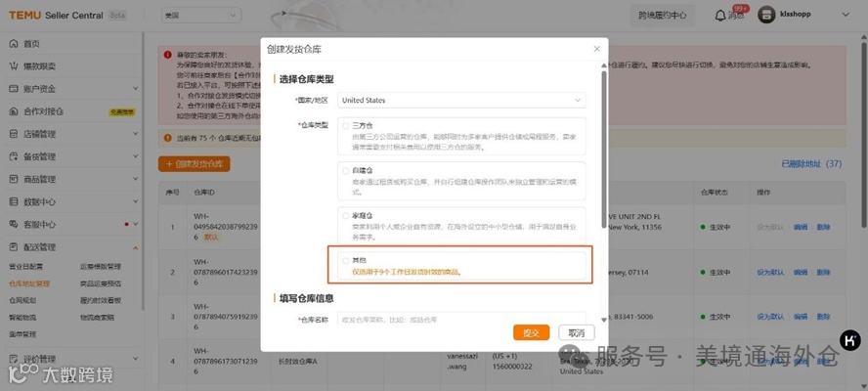Click the 首页 home icon in sidebar

click(x=14, y=44)
